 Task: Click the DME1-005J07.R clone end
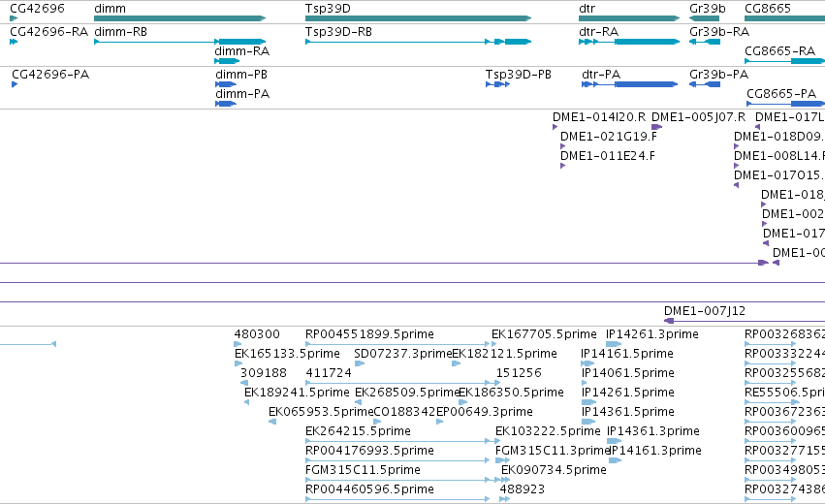(656, 127)
